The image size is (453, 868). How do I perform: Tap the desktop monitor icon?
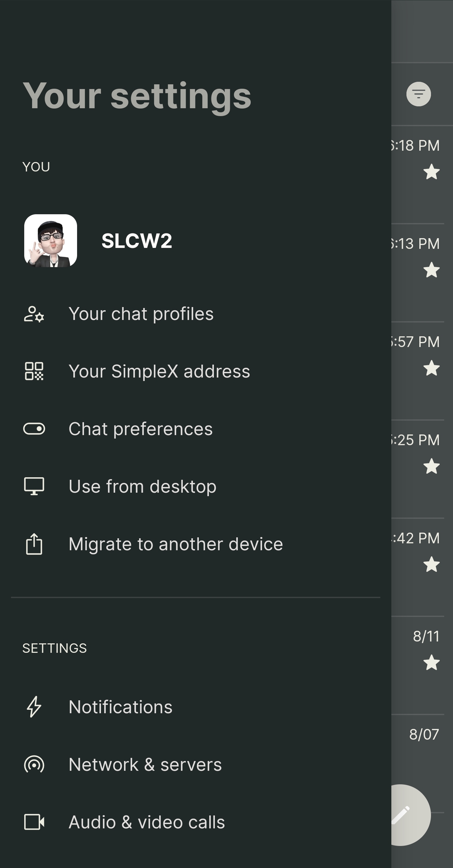click(34, 486)
